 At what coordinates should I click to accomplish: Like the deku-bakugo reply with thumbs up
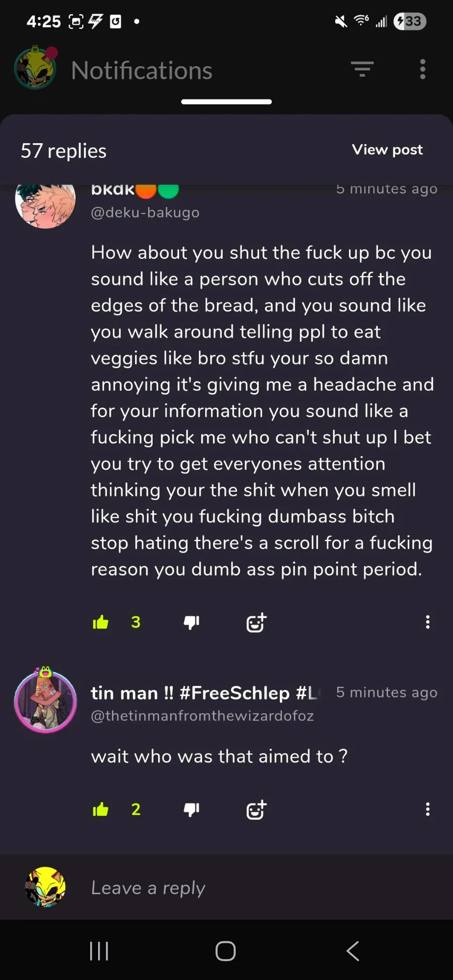pos(101,622)
